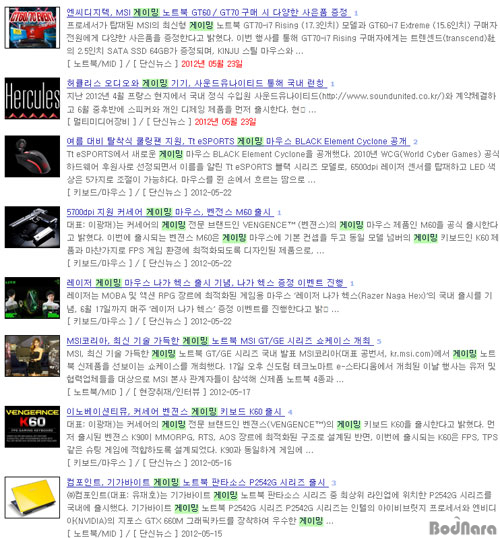This screenshot has height=538, width=500.
Task: Click the GT60/GT70 article thumbnail image
Action: point(32,27)
